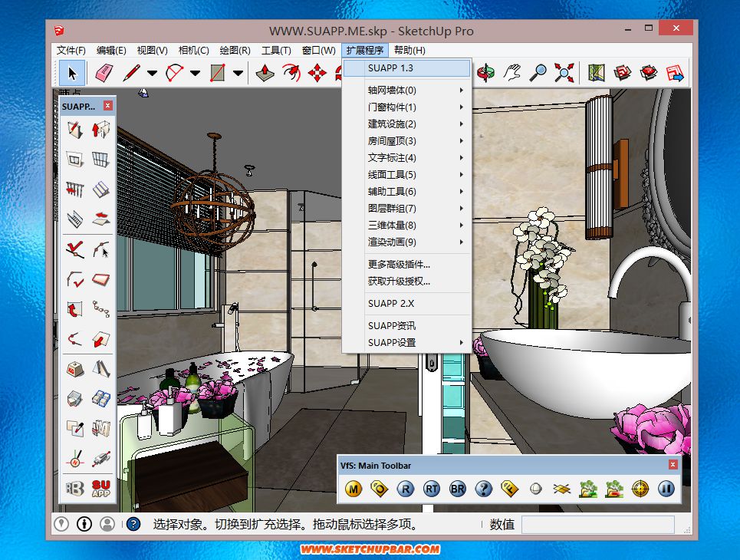
Task: Select the Offset tool
Action: (x=291, y=73)
